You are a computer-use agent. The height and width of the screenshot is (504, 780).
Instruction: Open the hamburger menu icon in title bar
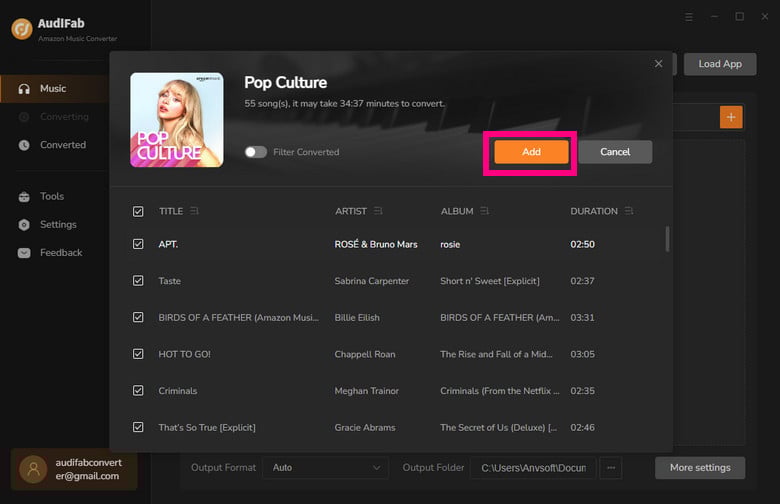688,17
